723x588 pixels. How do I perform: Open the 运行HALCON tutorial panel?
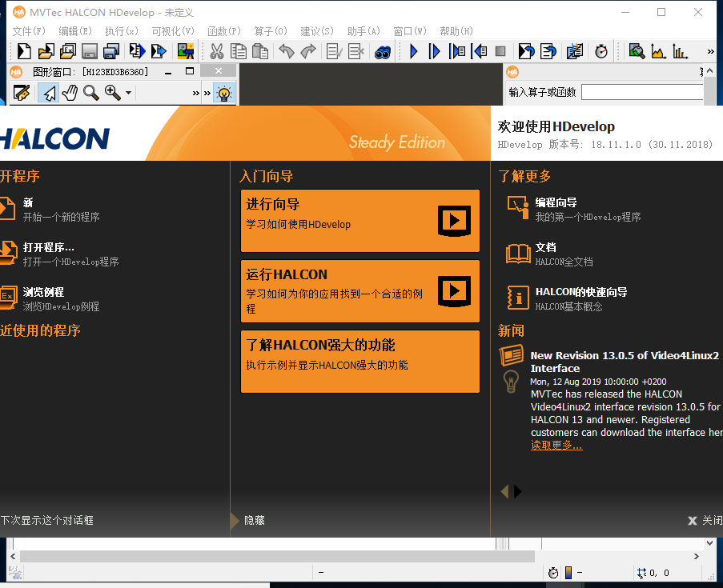pyautogui.click(x=359, y=290)
